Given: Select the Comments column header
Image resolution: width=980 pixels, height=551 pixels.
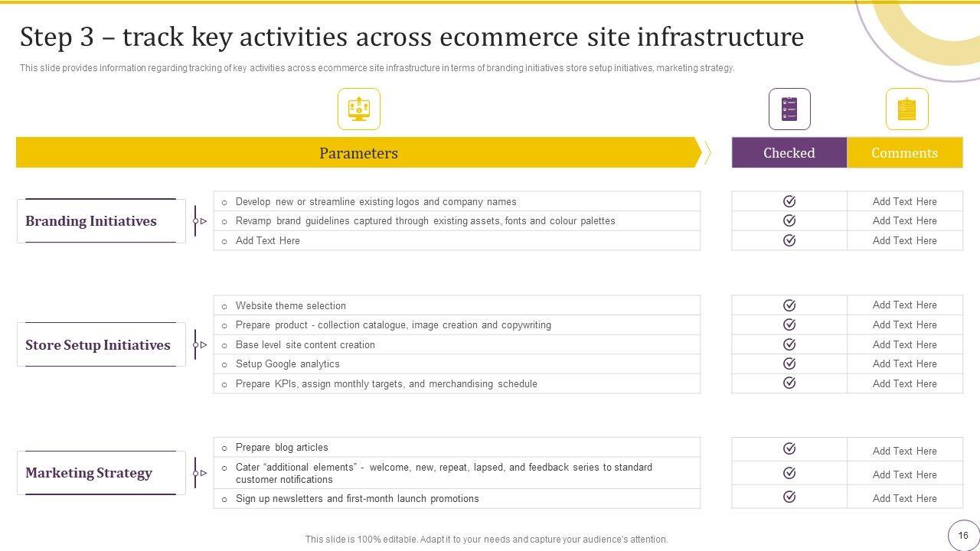Looking at the screenshot, I should click(x=904, y=152).
